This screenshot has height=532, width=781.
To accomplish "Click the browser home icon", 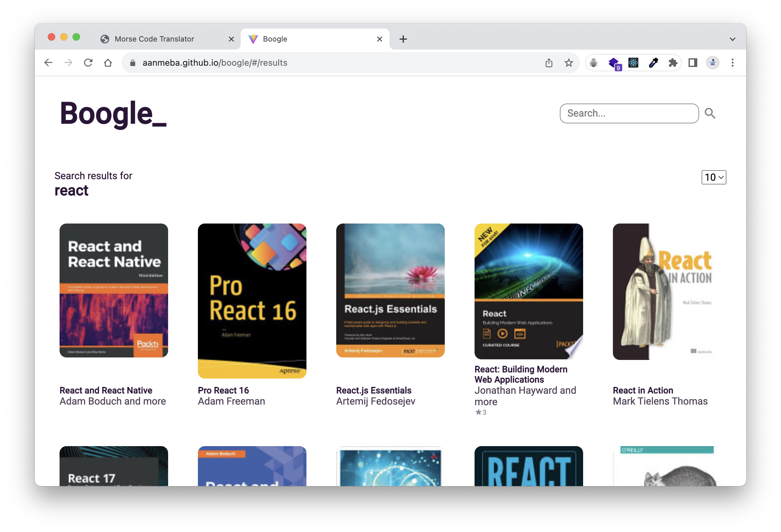I will point(108,63).
